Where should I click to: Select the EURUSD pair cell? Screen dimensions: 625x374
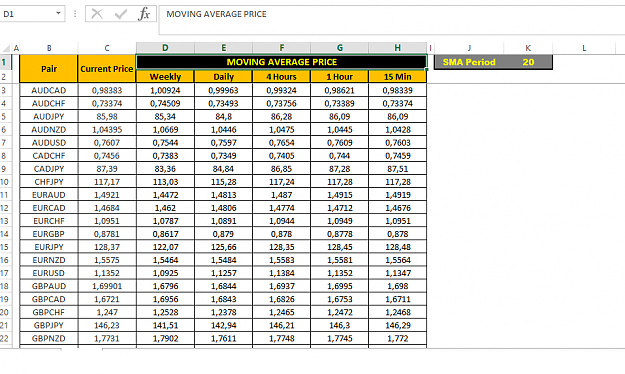click(49, 273)
